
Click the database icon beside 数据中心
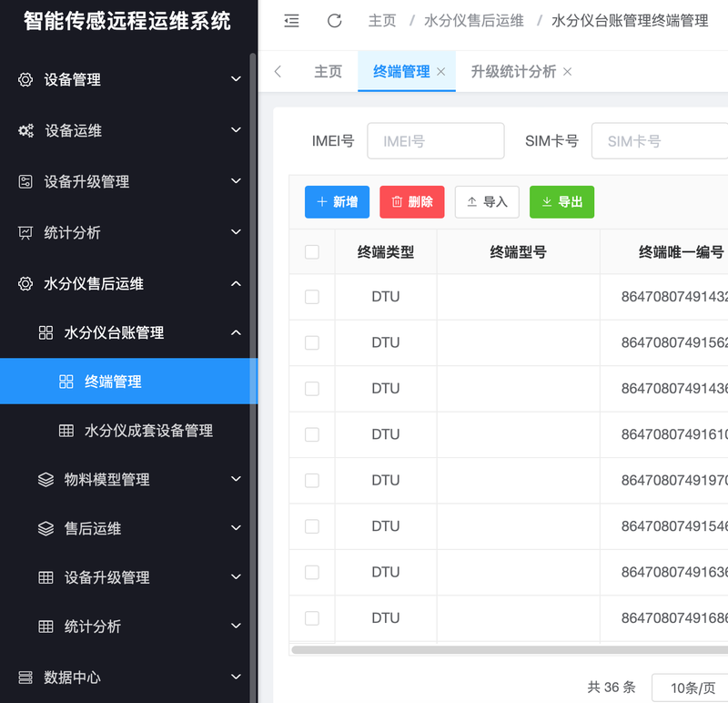[25, 678]
